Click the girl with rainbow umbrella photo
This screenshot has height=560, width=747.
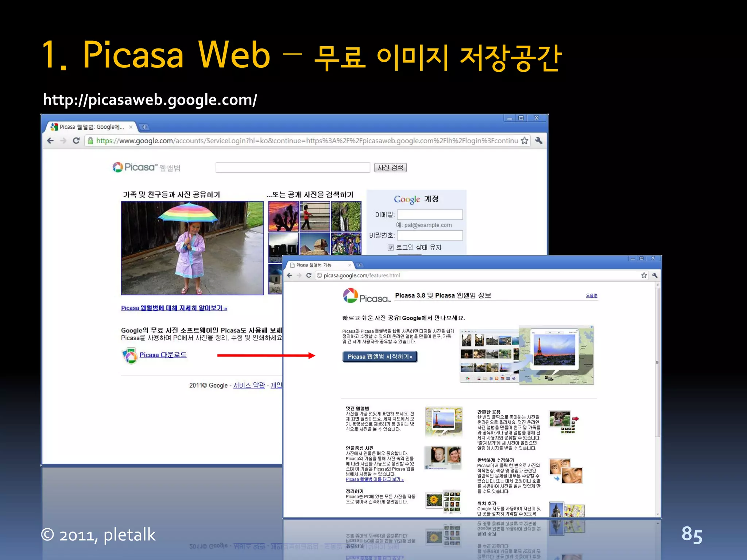point(192,248)
